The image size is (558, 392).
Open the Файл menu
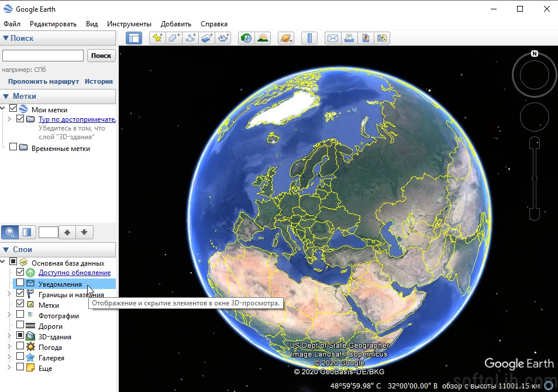click(x=12, y=24)
